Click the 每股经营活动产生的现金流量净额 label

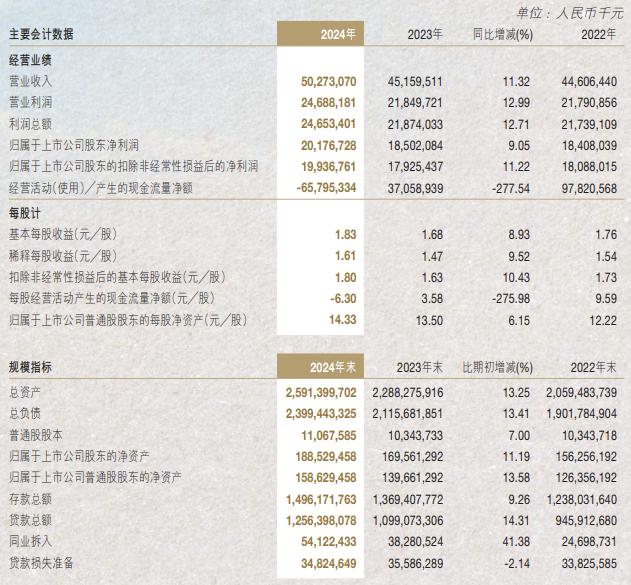(112, 299)
